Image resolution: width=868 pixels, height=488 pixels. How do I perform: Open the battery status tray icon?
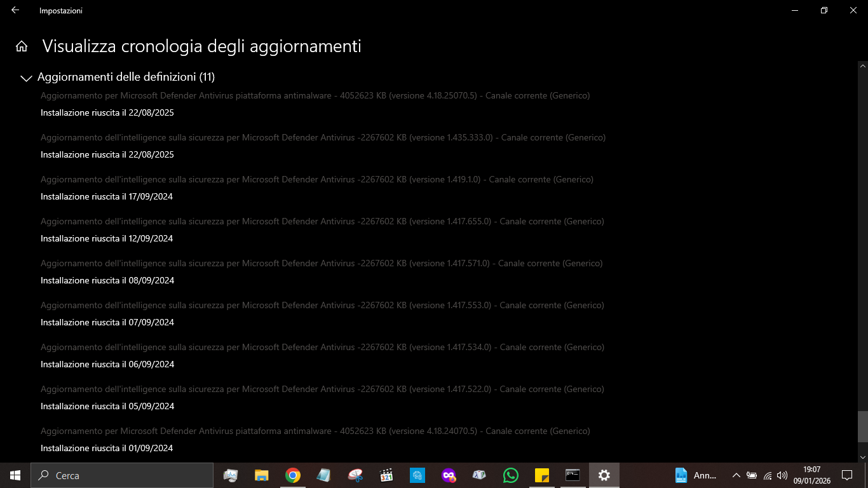tap(752, 475)
